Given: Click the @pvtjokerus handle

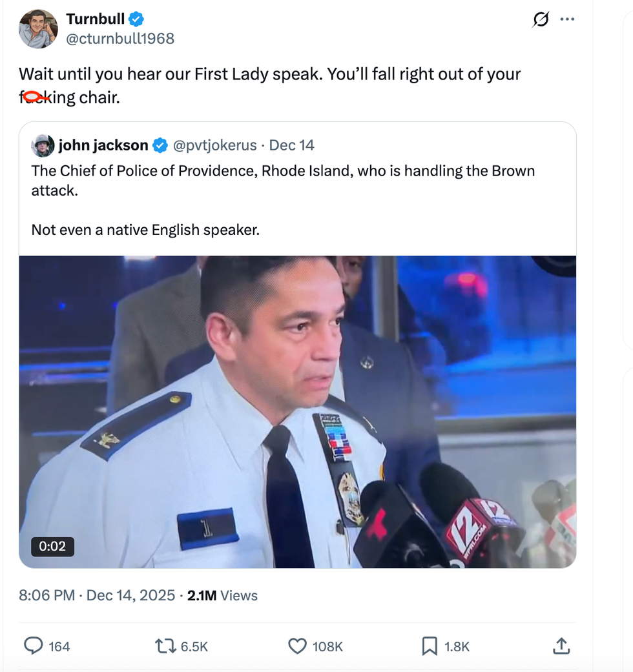Looking at the screenshot, I should coord(216,145).
